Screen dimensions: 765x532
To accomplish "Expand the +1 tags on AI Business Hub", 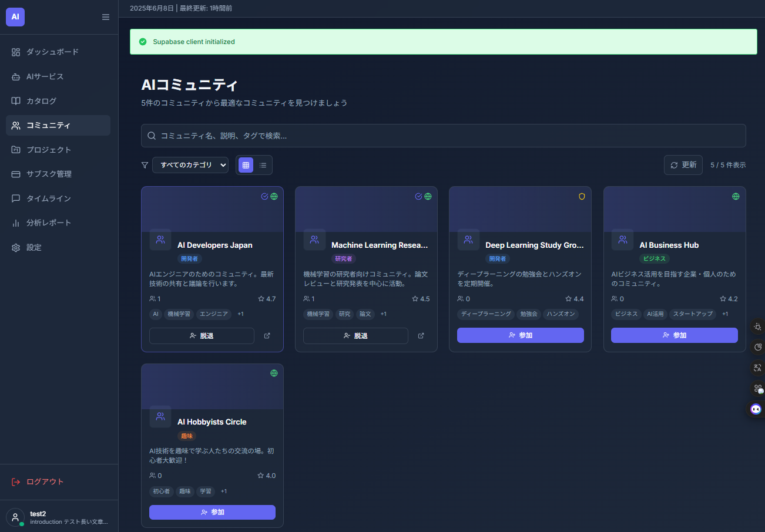I will pyautogui.click(x=725, y=314).
